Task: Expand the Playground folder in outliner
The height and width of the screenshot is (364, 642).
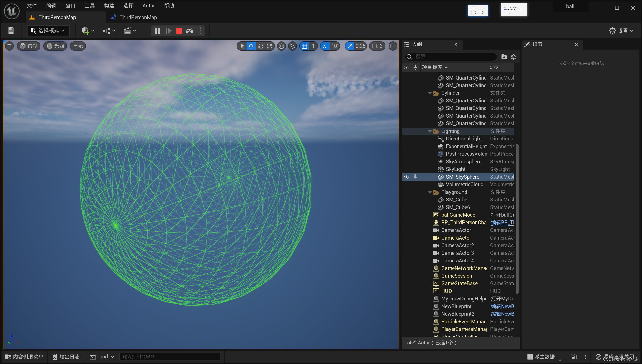Action: 430,192
